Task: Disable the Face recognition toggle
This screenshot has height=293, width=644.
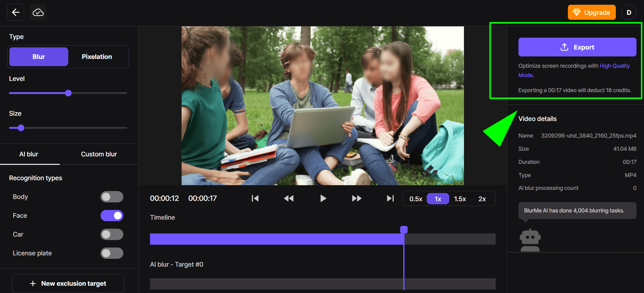Action: [112, 215]
